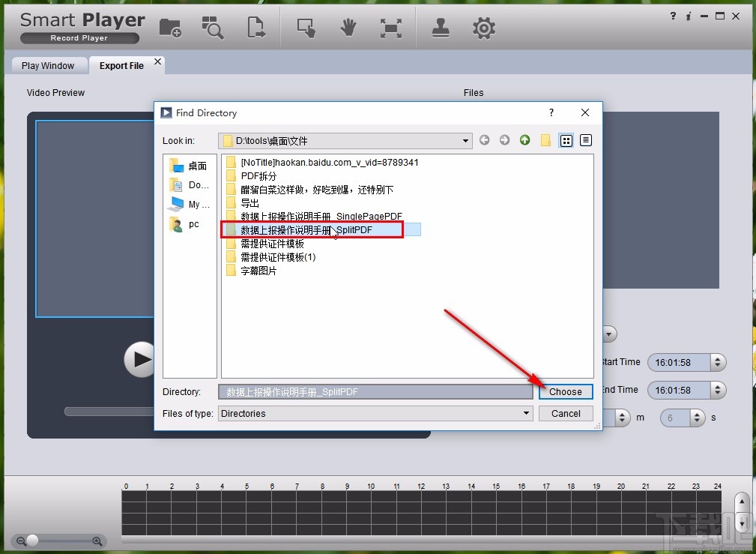
Task: Open the Look in directory dropdown
Action: (465, 140)
